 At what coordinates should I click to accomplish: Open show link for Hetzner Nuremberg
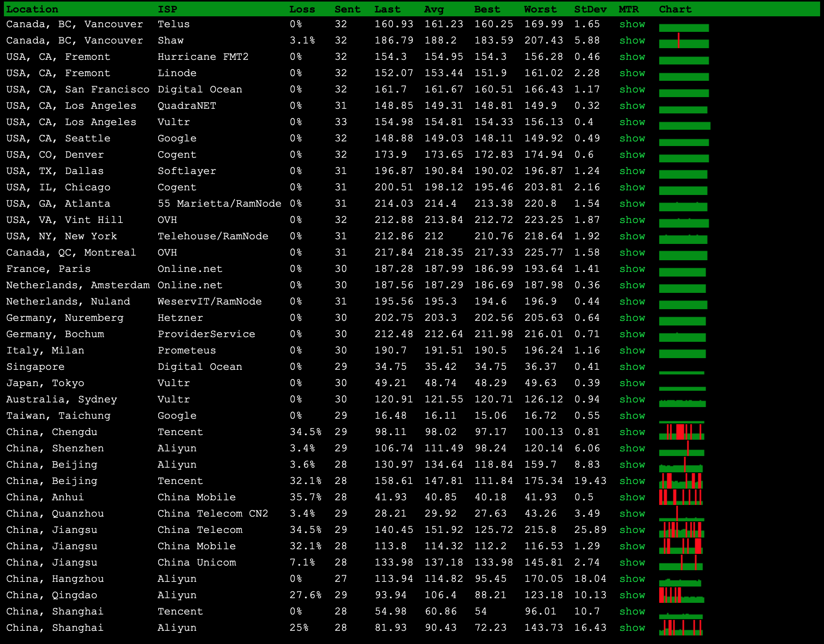tap(632, 318)
